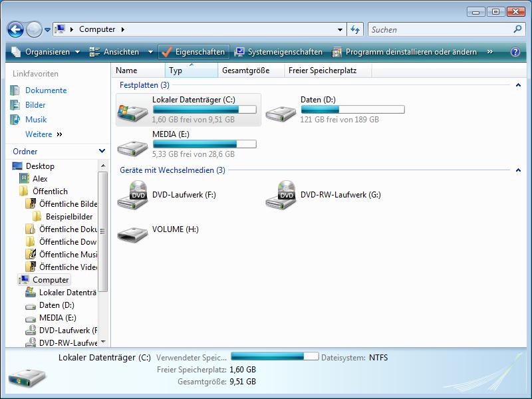Click the Suchen search field
The height and width of the screenshot is (399, 532).
pos(439,29)
